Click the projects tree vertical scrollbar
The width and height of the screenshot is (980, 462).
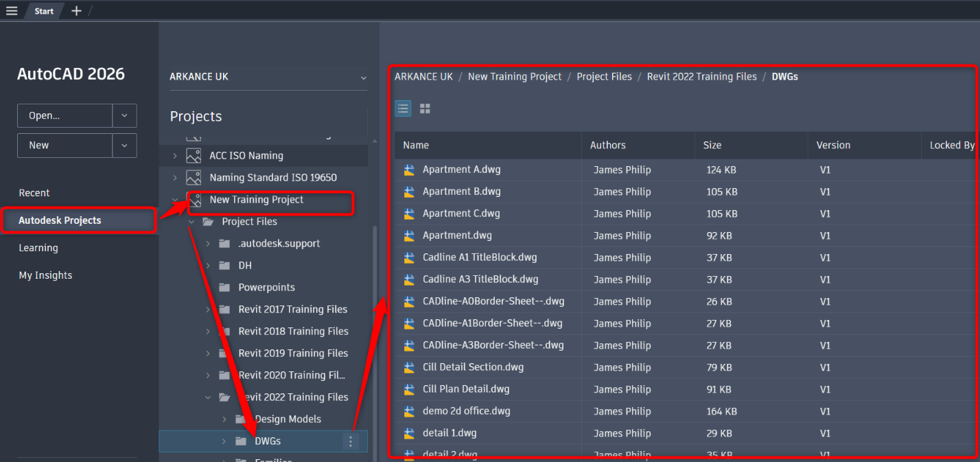(374, 343)
